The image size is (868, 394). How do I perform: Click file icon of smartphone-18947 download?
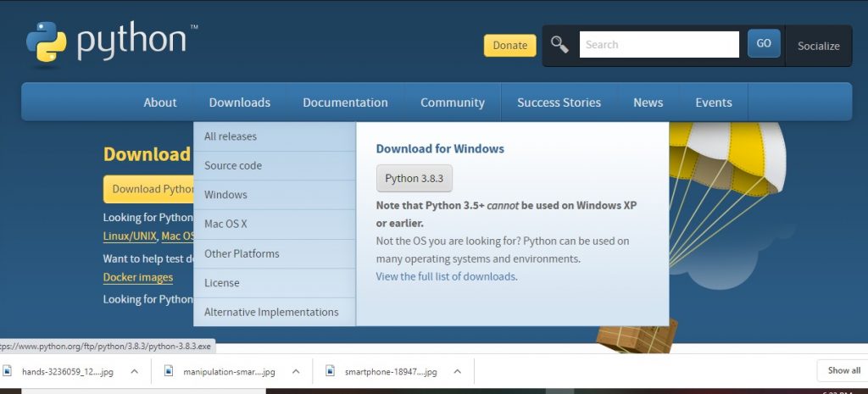[x=331, y=371]
